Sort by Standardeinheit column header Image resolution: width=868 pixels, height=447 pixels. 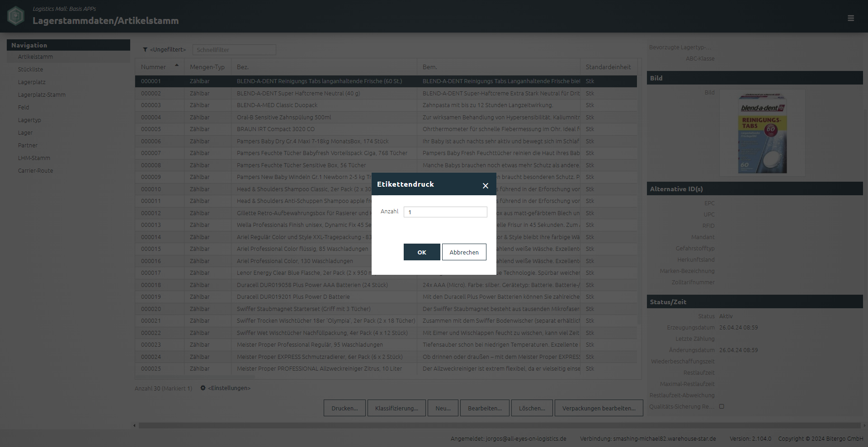609,67
